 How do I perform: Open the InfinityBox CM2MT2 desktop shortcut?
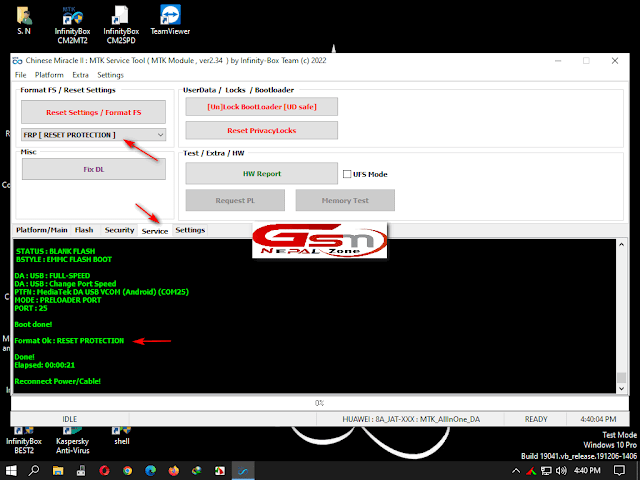click(x=72, y=25)
